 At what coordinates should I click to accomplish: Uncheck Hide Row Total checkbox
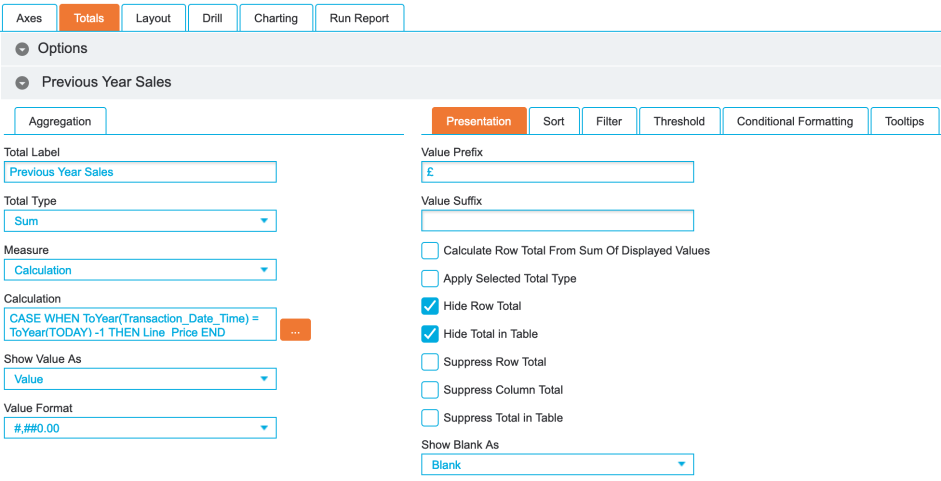430,306
